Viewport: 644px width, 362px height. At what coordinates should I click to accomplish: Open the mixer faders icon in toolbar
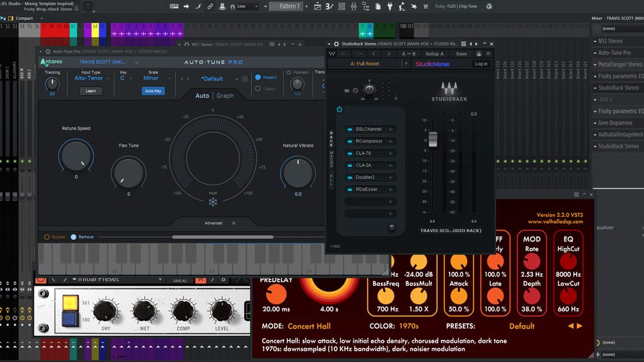[x=354, y=6]
